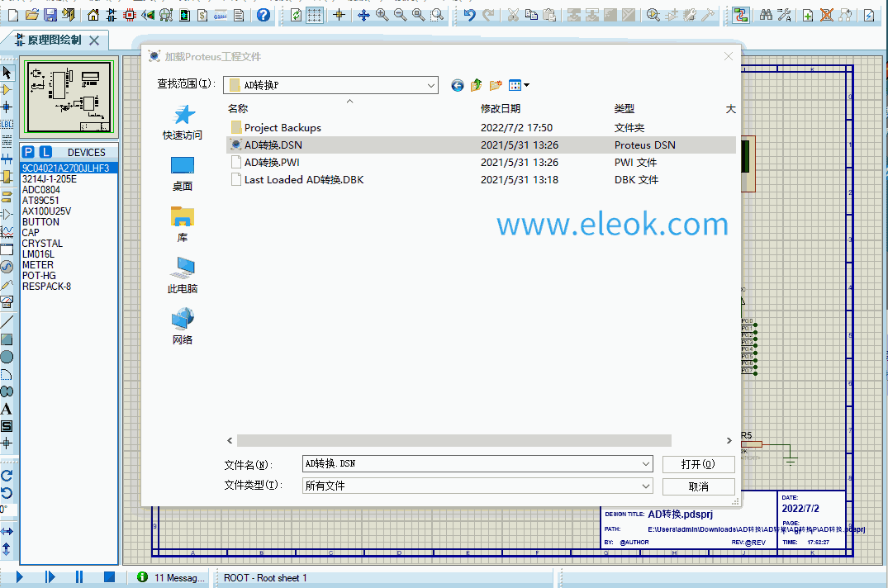Click the Remove Sheet red X icon
888x588 pixels.
(x=827, y=16)
